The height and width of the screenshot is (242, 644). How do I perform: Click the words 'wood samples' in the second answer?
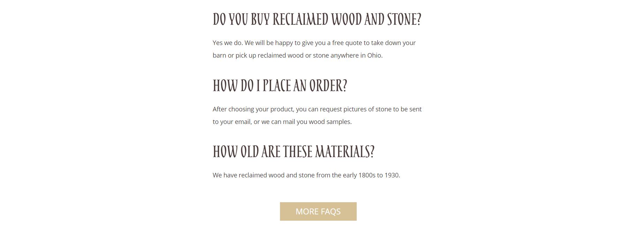[x=329, y=122]
